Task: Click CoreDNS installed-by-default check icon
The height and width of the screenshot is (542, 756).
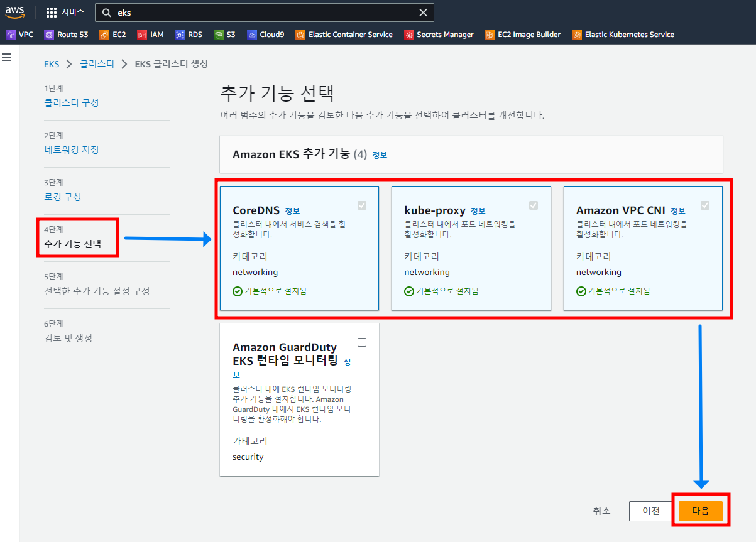Action: pos(238,291)
